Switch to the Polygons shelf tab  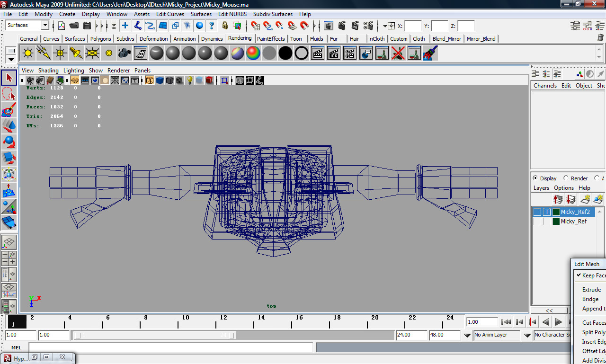tap(100, 39)
